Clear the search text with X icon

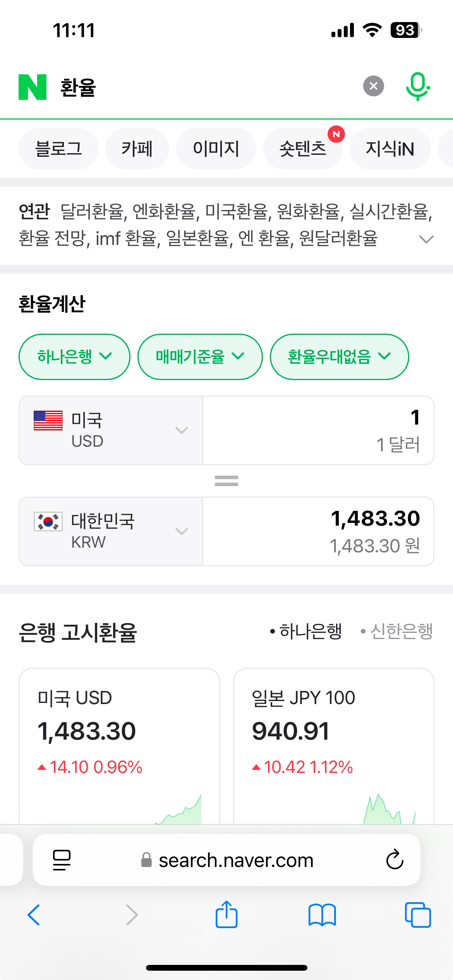[373, 86]
